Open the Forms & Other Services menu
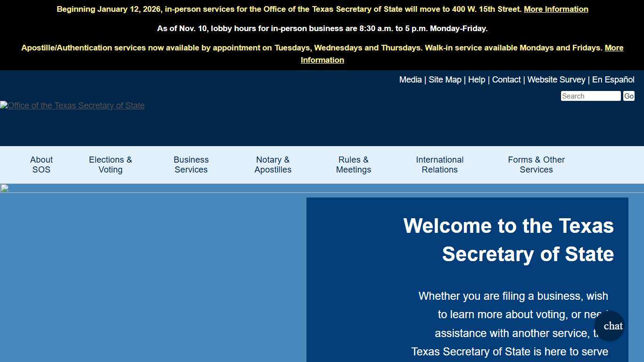 536,165
